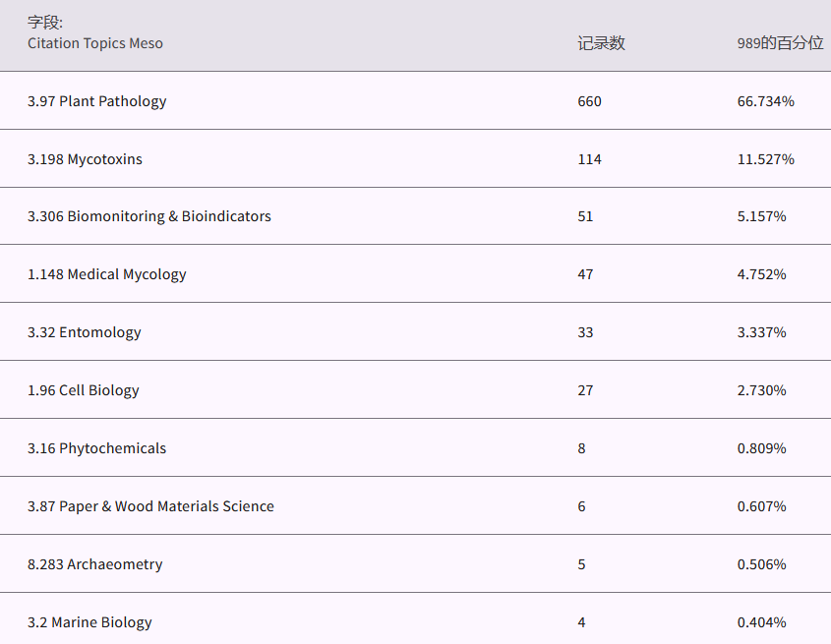Click the 660 record count for Plant Pathology
This screenshot has width=831, height=644.
click(589, 101)
